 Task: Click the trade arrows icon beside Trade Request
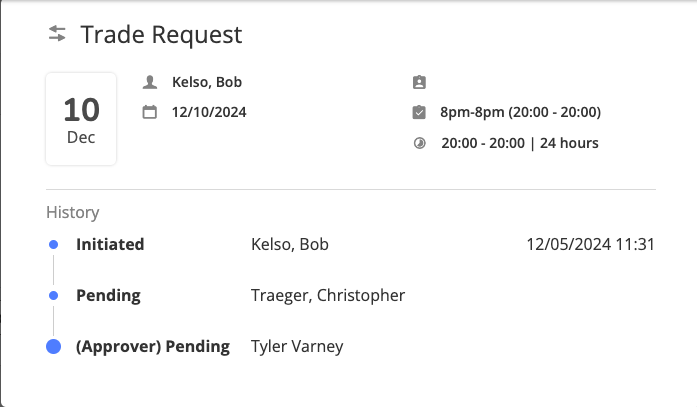point(57,34)
